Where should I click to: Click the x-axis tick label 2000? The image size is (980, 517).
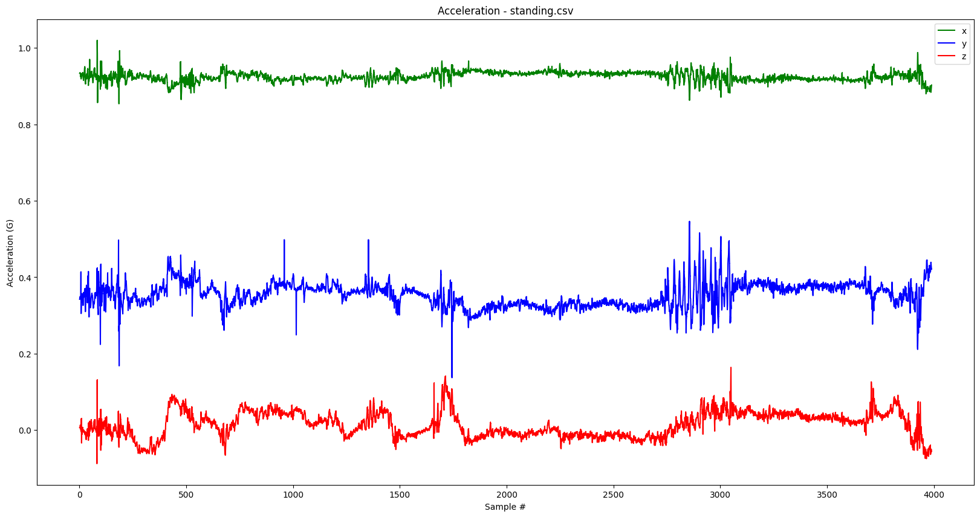(507, 495)
